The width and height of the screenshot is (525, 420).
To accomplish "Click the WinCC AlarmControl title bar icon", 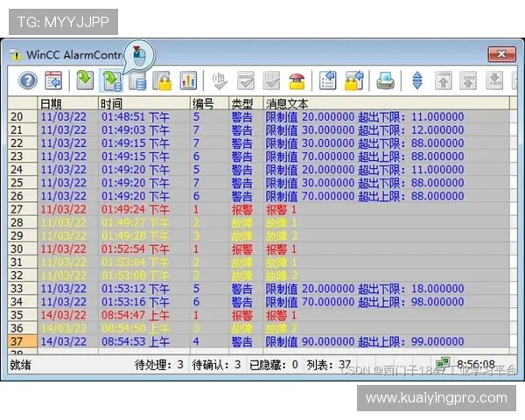I will (x=15, y=54).
